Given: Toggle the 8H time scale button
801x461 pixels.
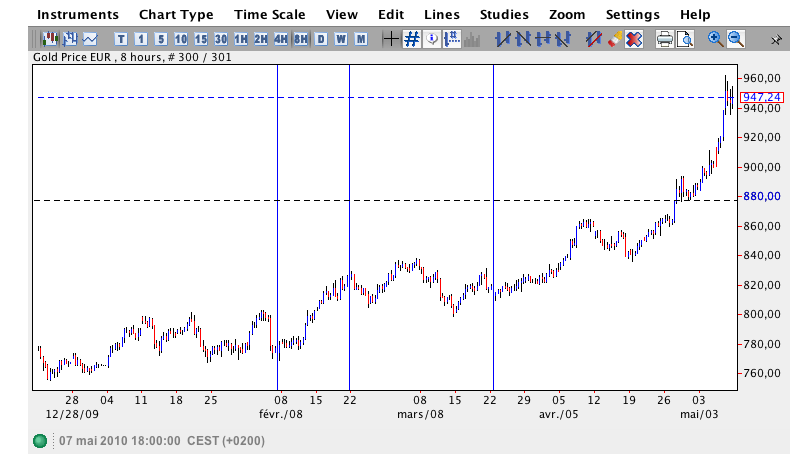Looking at the screenshot, I should [x=300, y=39].
